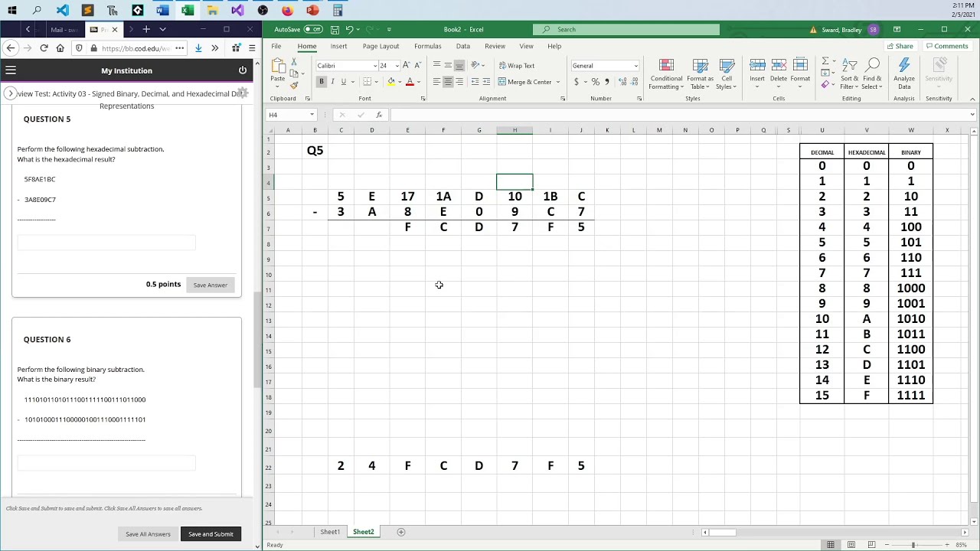This screenshot has height=551, width=980.
Task: Click the Comments button
Action: click(x=946, y=46)
